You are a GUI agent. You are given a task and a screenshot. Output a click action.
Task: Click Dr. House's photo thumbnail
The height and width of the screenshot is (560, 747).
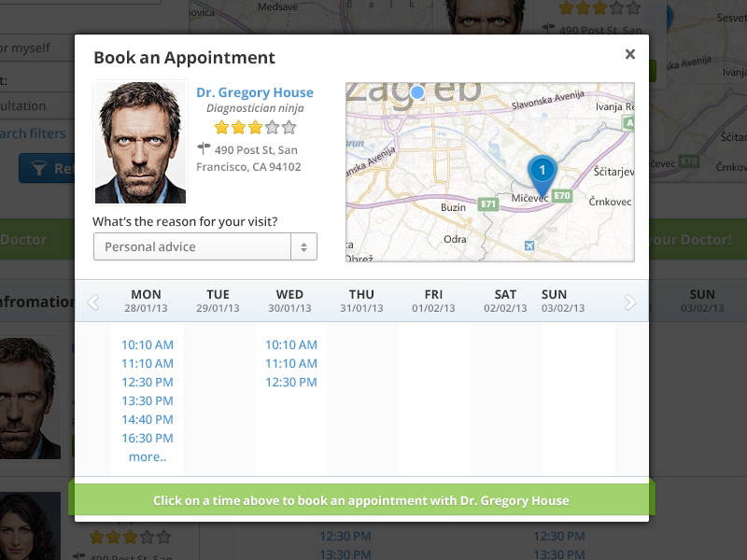pyautogui.click(x=140, y=141)
